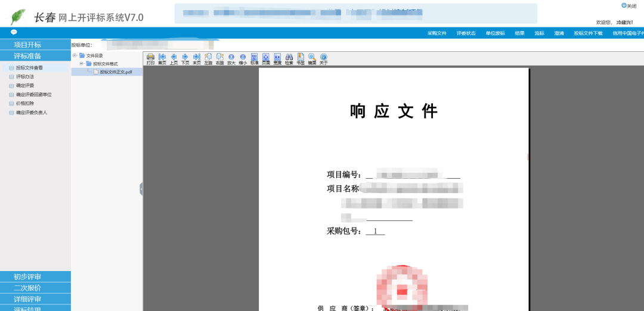Open 价格扣除 in the left sidebar

tap(25, 104)
